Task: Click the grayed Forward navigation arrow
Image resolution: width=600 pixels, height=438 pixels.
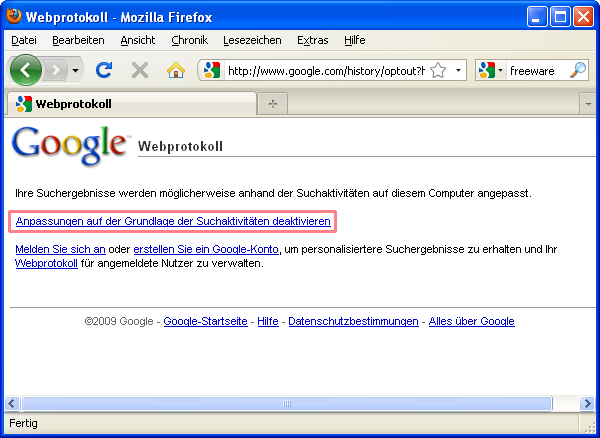Action: tap(56, 70)
